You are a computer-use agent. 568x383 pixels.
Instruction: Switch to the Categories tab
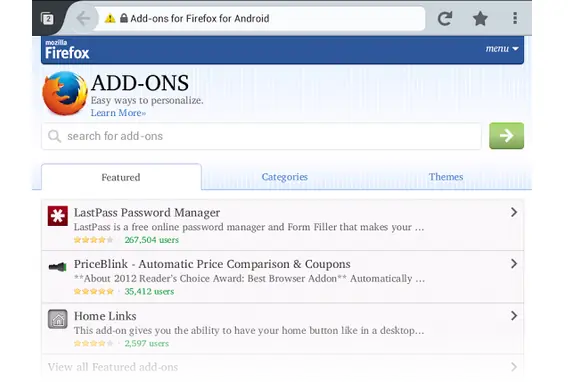point(284,177)
